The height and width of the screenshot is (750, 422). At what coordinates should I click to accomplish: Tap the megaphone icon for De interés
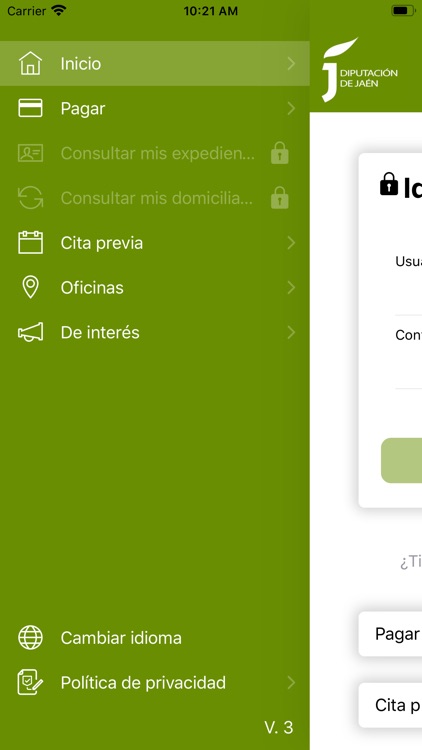(x=30, y=332)
